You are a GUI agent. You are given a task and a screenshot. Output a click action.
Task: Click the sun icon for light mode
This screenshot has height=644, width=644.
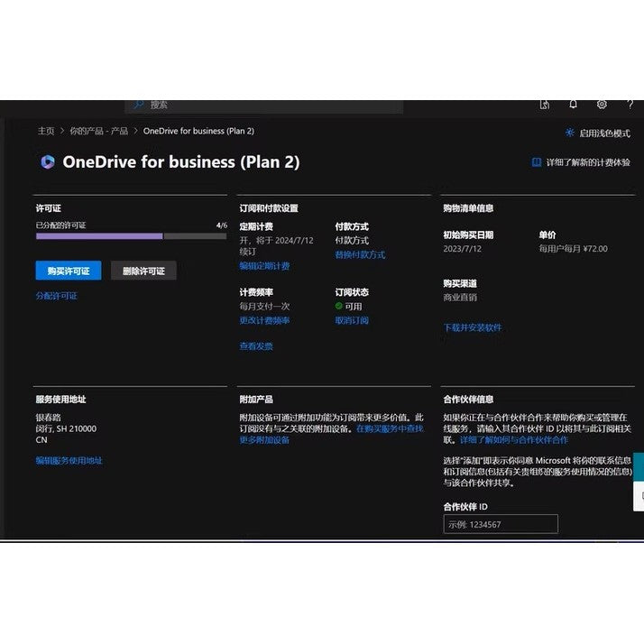pos(570,133)
